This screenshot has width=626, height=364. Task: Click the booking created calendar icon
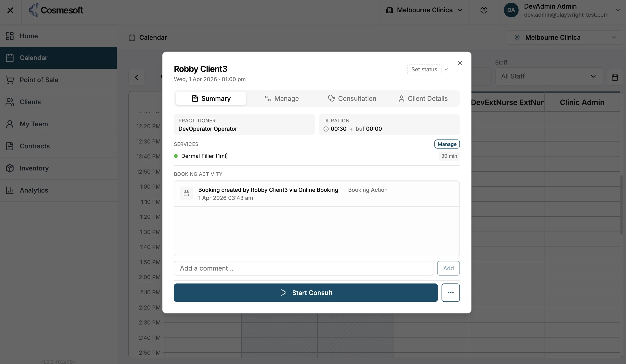[186, 194]
